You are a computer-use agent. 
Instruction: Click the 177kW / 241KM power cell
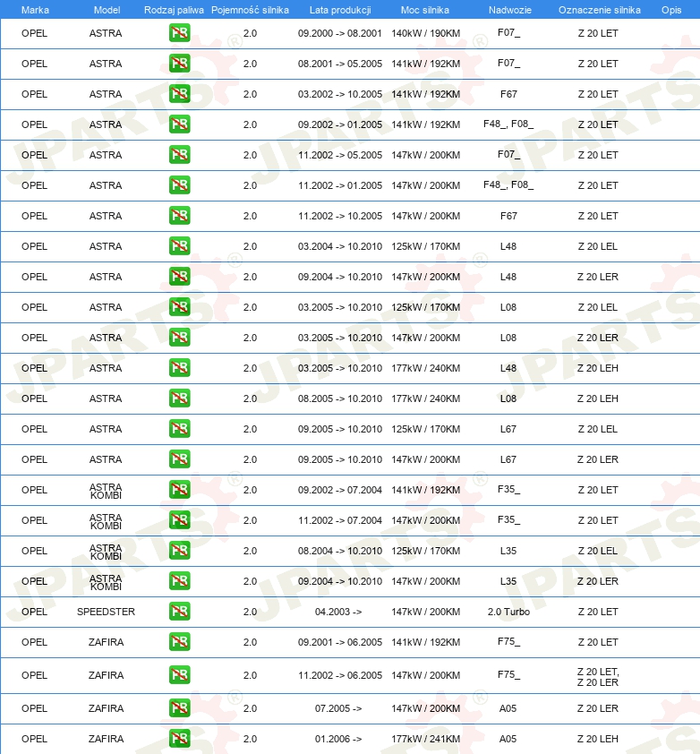[425, 739]
